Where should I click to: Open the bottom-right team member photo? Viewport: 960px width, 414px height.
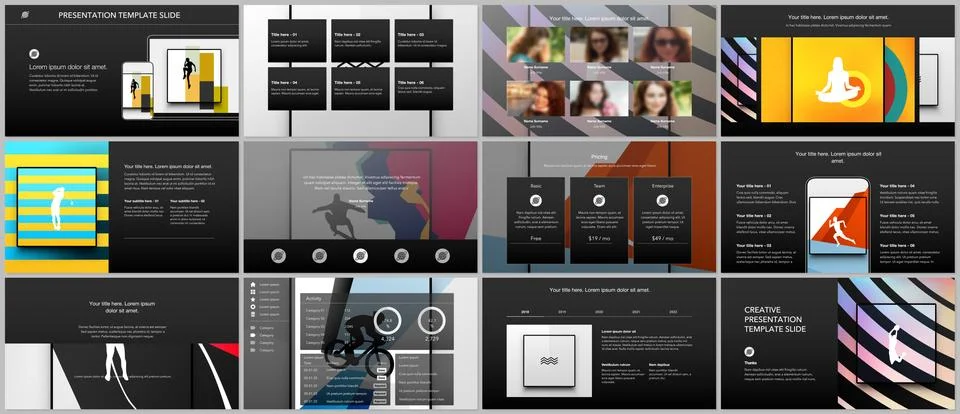[662, 99]
